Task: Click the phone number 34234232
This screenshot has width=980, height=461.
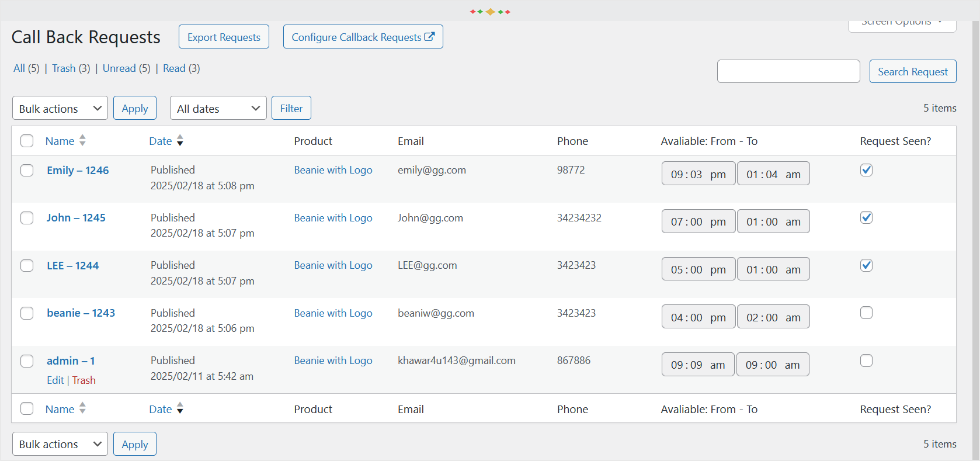Action: (x=579, y=218)
